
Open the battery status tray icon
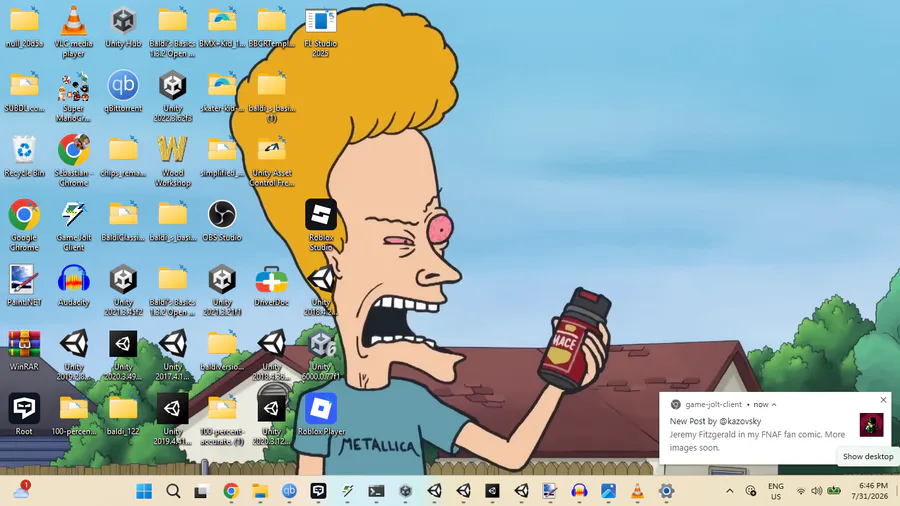click(x=834, y=491)
